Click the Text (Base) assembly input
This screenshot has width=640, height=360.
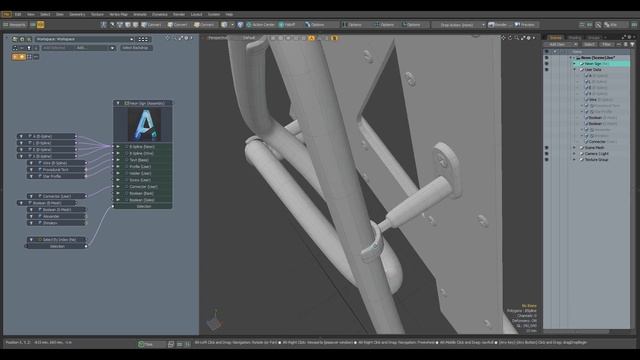pyautogui.click(x=142, y=160)
